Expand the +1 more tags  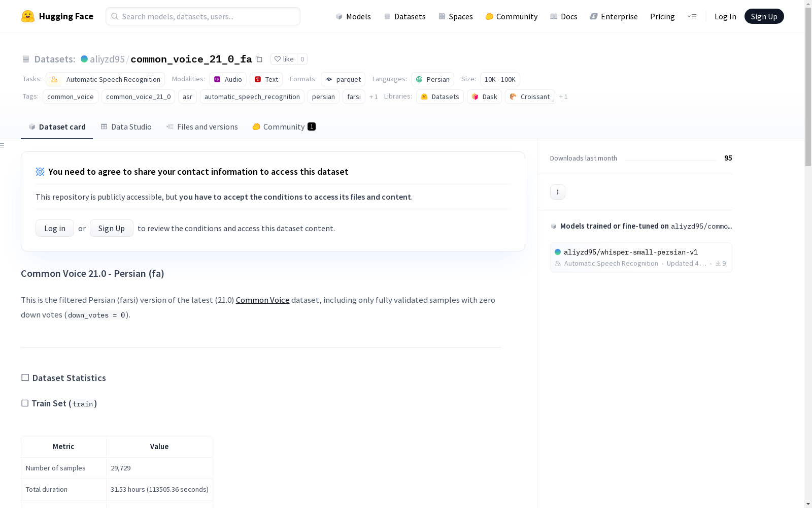[x=374, y=97]
